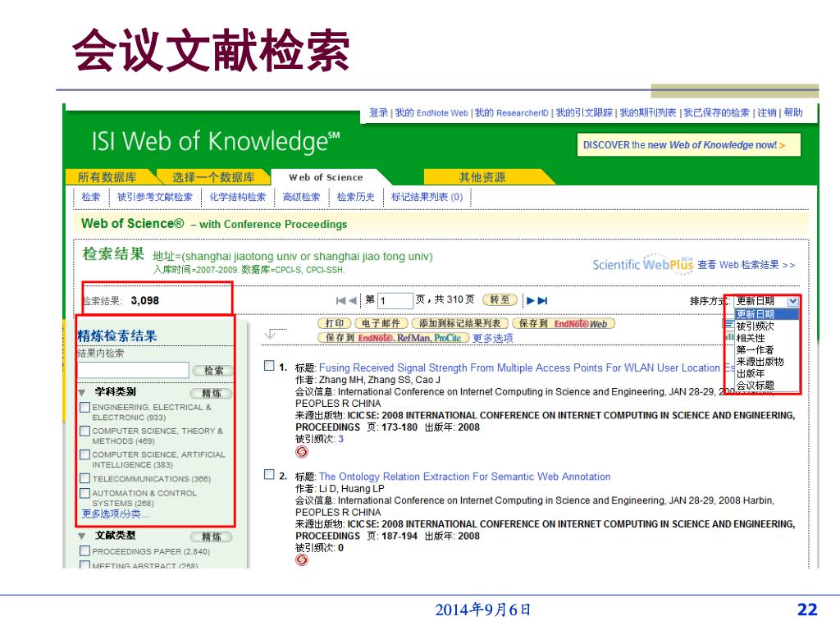Screen dimensions: 840x630
Task: Open 高级检索 menu item
Action: pos(301,197)
